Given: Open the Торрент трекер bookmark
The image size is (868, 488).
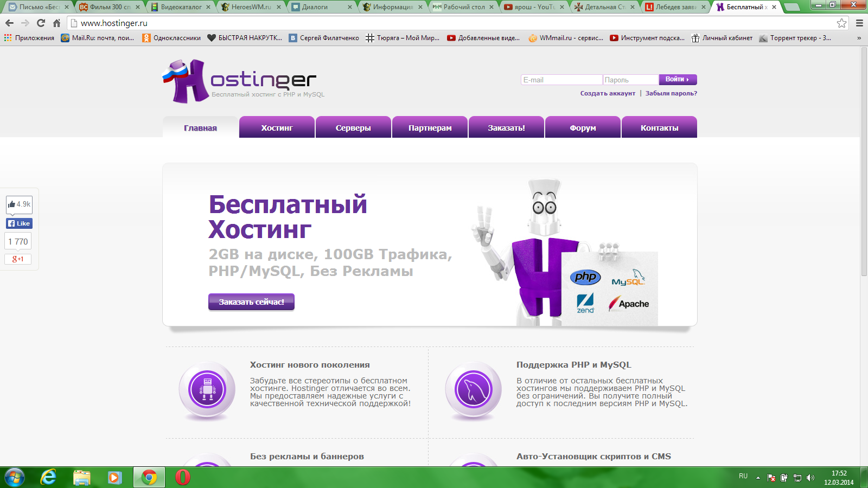Looking at the screenshot, I should [795, 38].
